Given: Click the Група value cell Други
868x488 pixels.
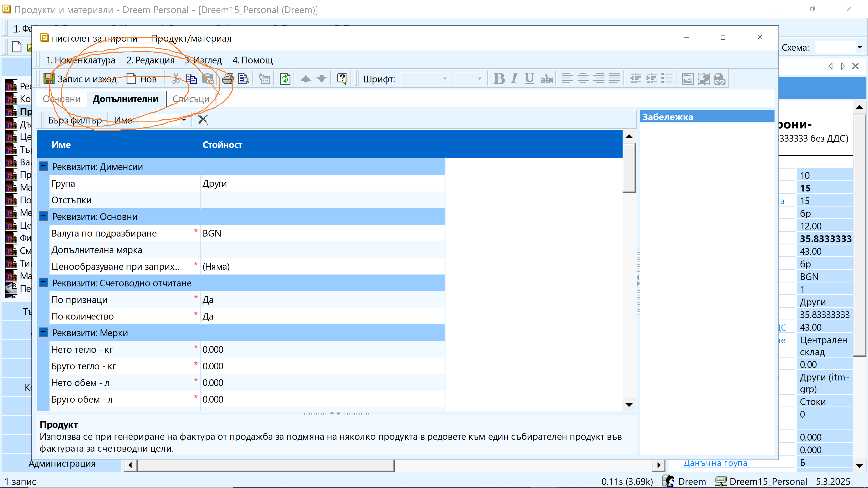Looking at the screenshot, I should (x=323, y=183).
